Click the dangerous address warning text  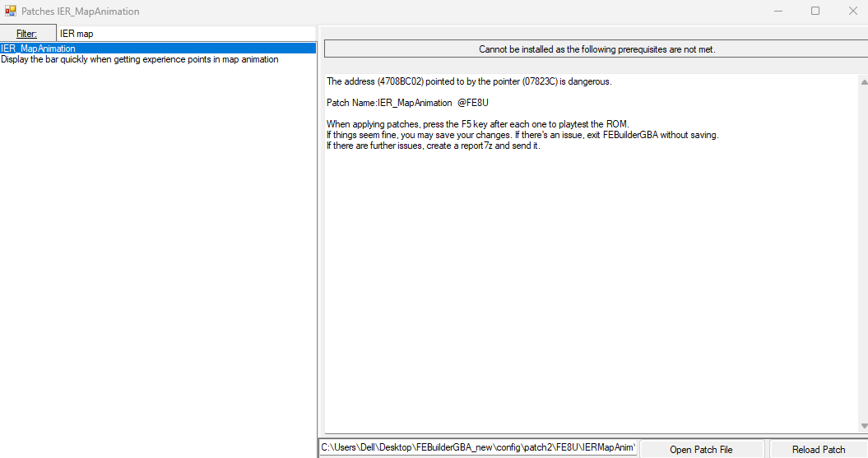tap(469, 81)
